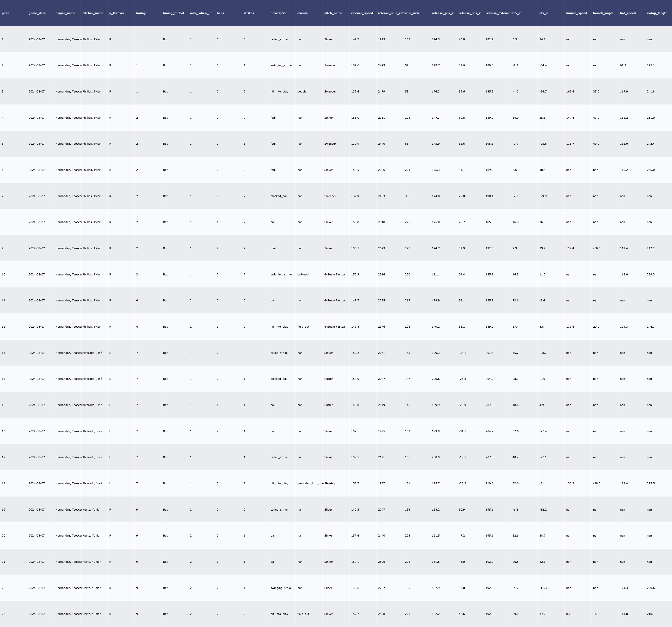The width and height of the screenshot is (672, 627).
Task: Click row 14 Cutter pitch name
Action: [x=328, y=379]
